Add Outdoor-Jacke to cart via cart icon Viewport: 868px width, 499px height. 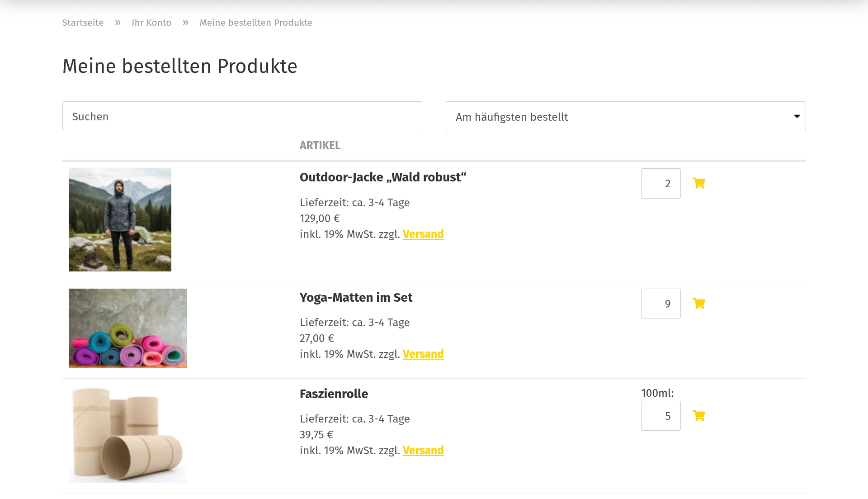tap(698, 183)
